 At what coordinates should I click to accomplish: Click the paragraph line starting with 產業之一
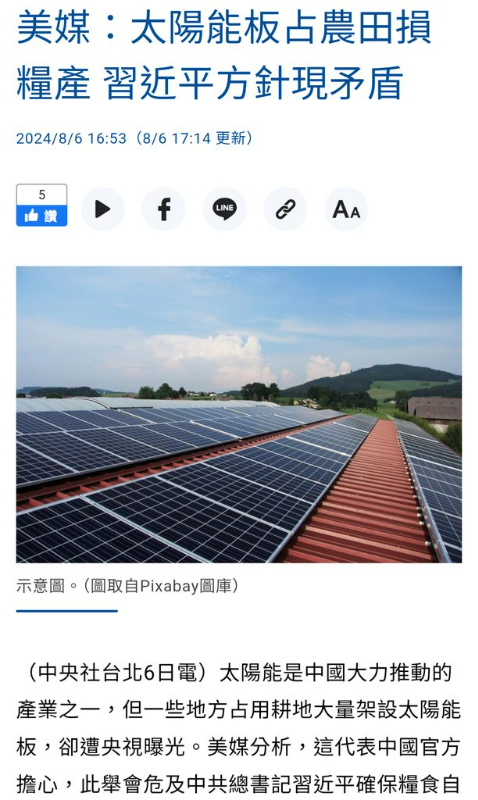pyautogui.click(x=239, y=710)
